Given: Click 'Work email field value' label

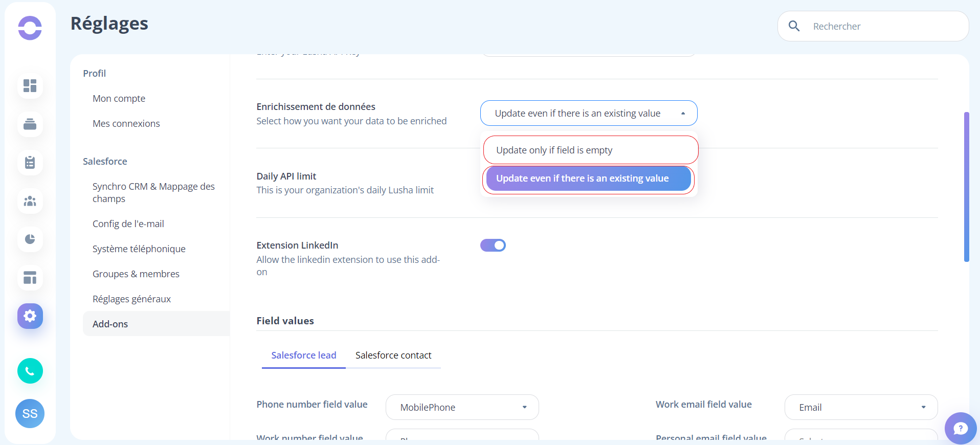Looking at the screenshot, I should (704, 404).
